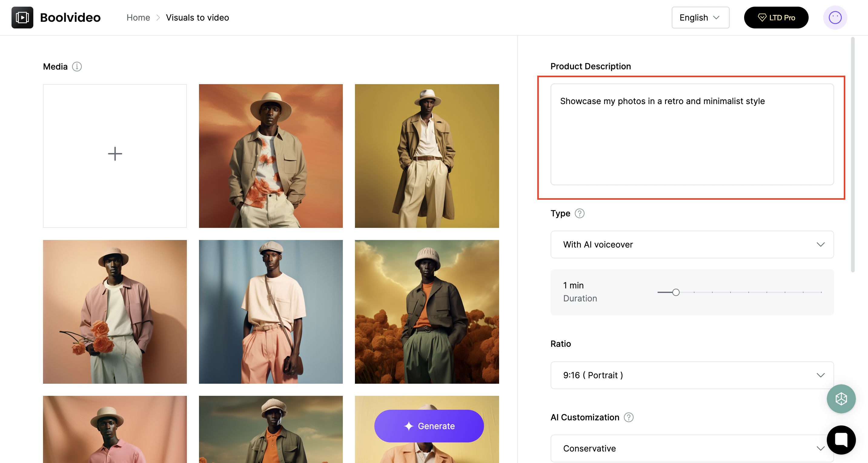Screen dimensions: 868x463
Task: Click the Duration slider handle
Action: click(676, 292)
